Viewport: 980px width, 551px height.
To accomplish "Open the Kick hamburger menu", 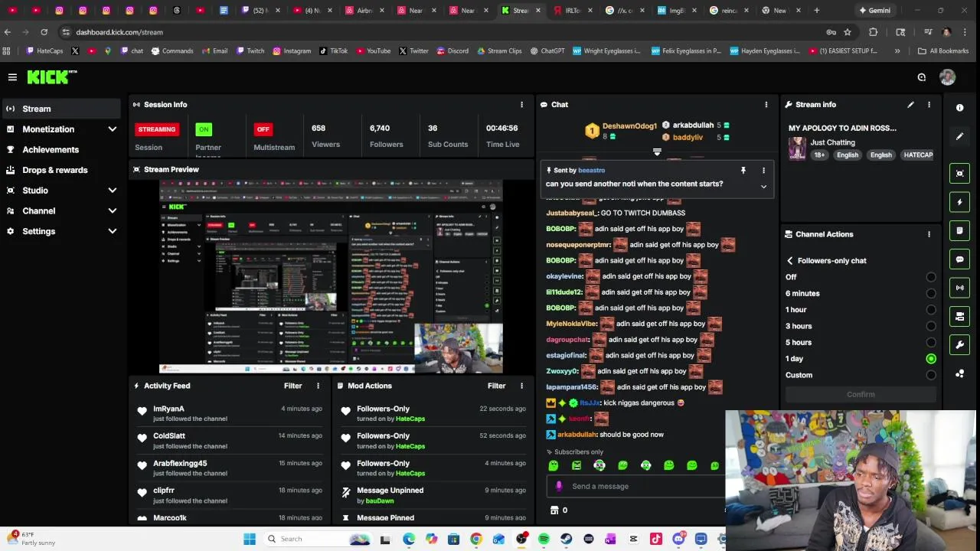I will tap(12, 77).
